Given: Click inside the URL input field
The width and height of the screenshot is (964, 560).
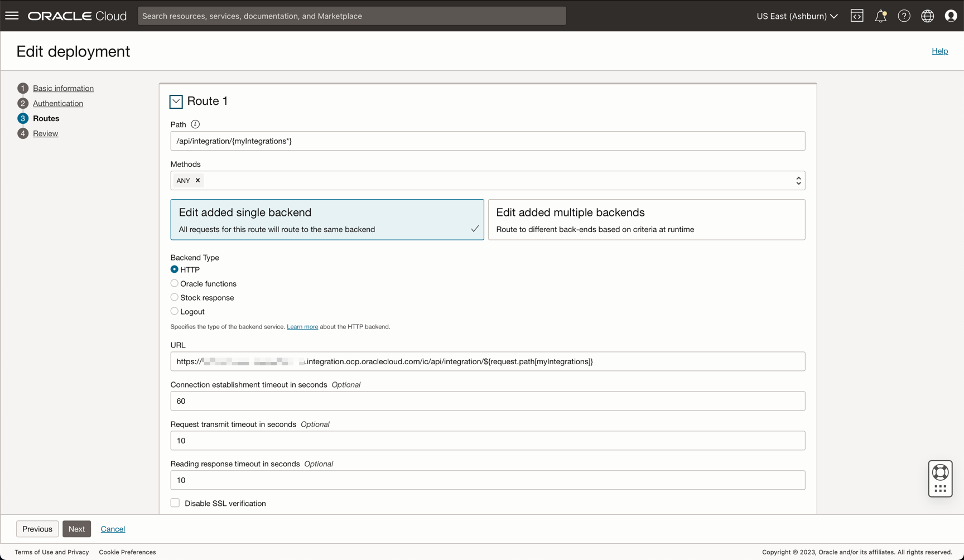Looking at the screenshot, I should (x=488, y=361).
